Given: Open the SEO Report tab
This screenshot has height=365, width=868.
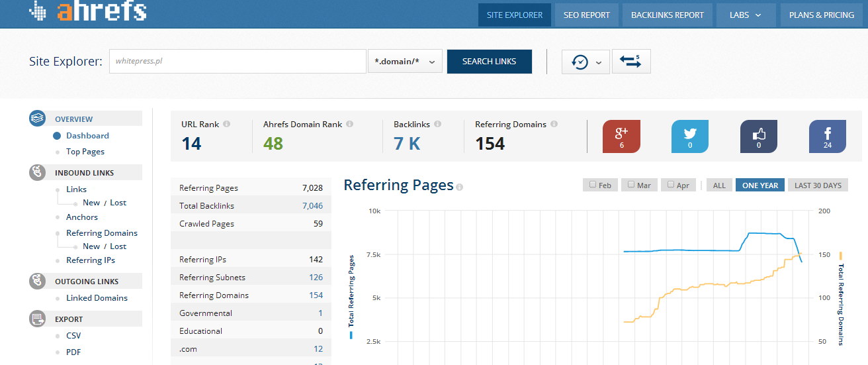Looking at the screenshot, I should point(586,15).
